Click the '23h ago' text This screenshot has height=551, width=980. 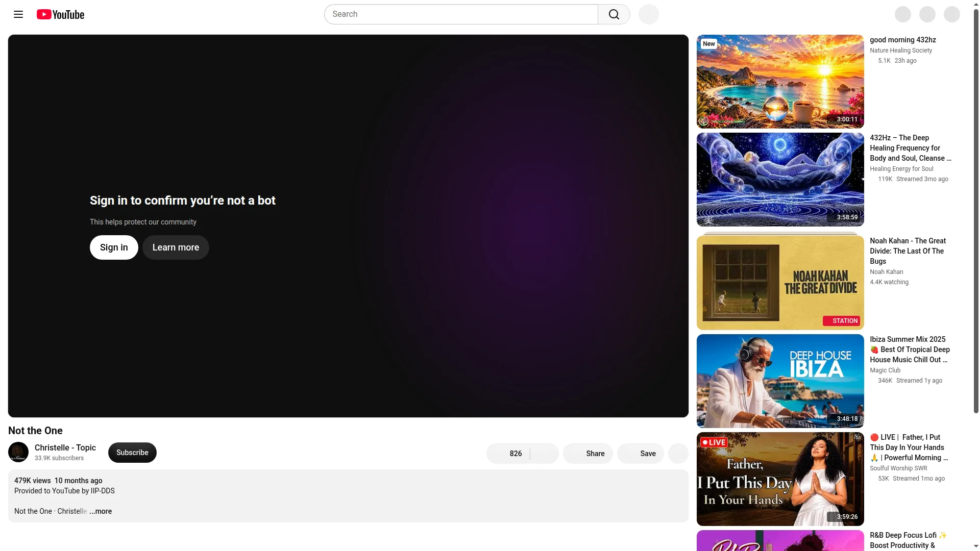(x=905, y=61)
